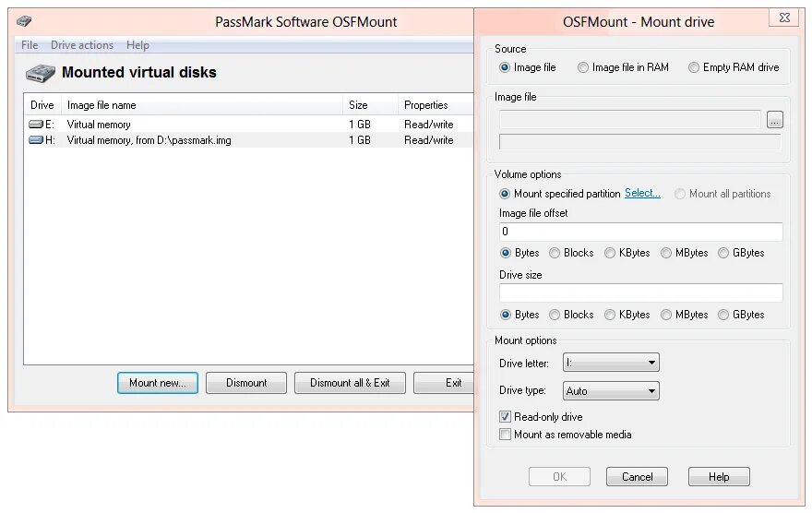Set drive size unit to KBytes

(610, 315)
